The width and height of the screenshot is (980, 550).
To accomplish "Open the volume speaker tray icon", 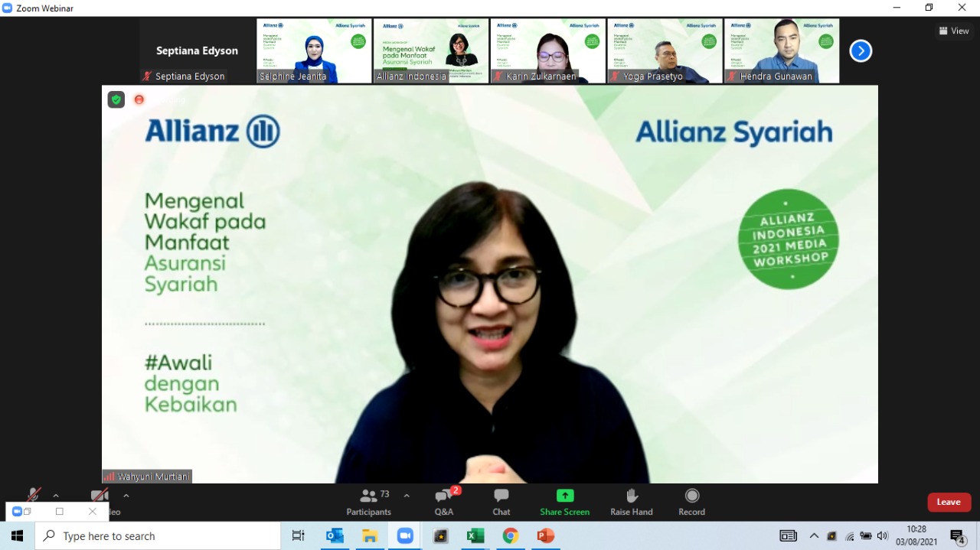I will point(883,536).
